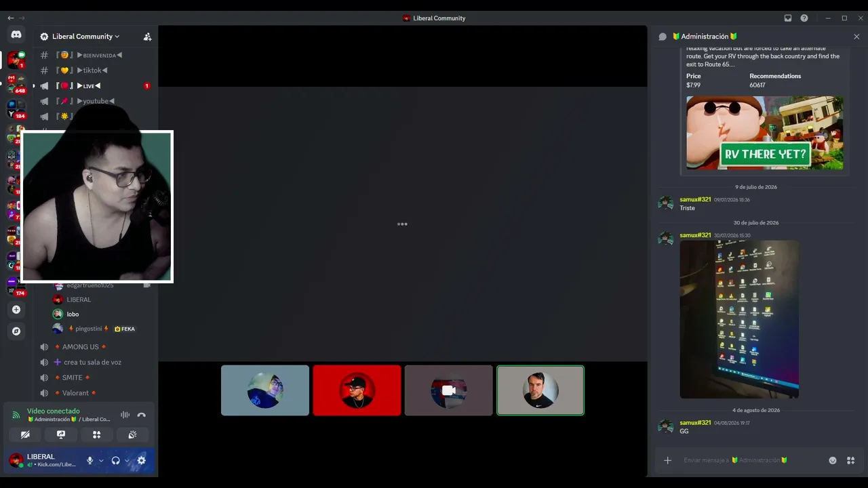The width and height of the screenshot is (868, 488).
Task: Open microphone input options chevron
Action: [x=101, y=461]
